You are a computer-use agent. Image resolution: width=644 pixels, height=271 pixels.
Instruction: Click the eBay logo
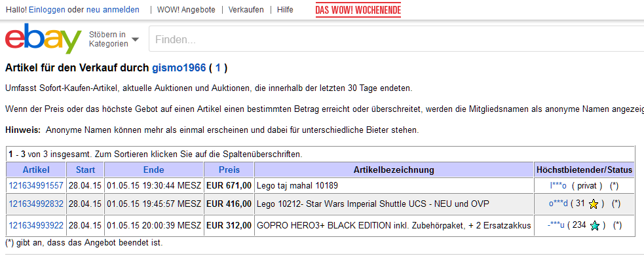pos(43,39)
